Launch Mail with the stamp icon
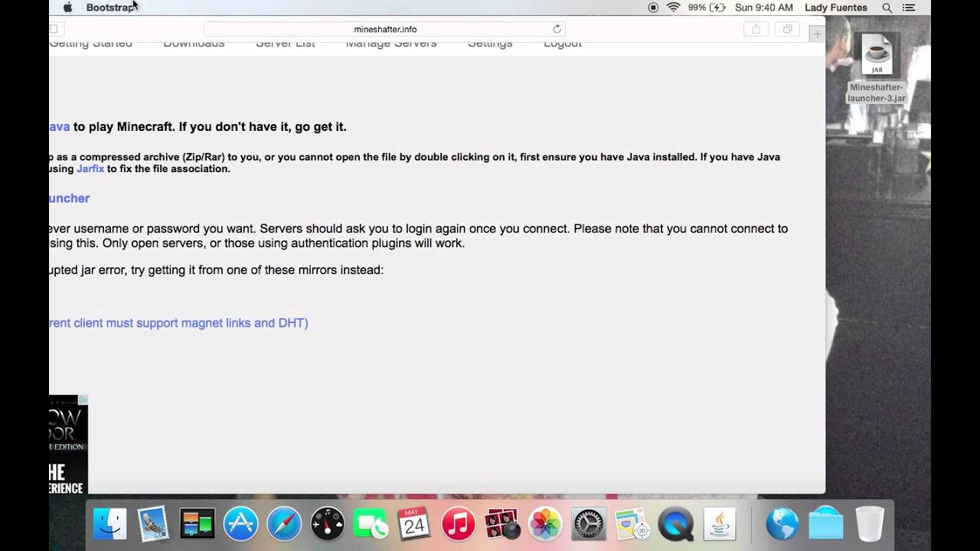Screen dimensions: 980x551 (x=153, y=524)
